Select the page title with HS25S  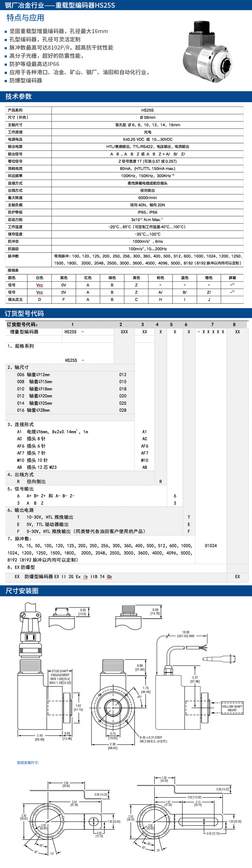click(60, 5)
